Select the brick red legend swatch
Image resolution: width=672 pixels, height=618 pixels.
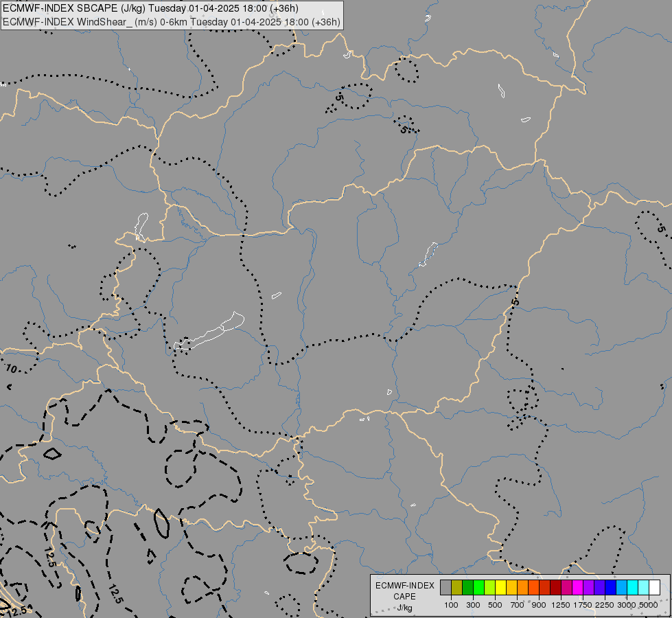tap(544, 588)
